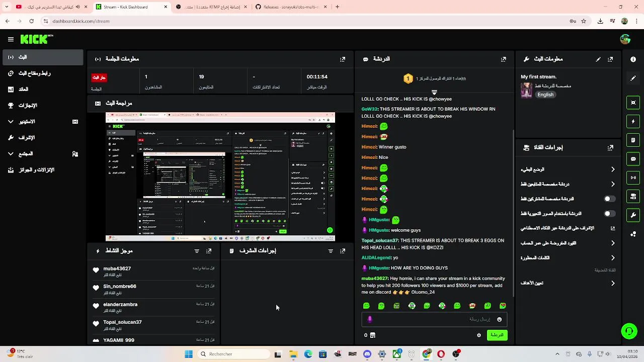Select البث in the left sidebar
The width and height of the screenshot is (644, 362).
pos(43,57)
